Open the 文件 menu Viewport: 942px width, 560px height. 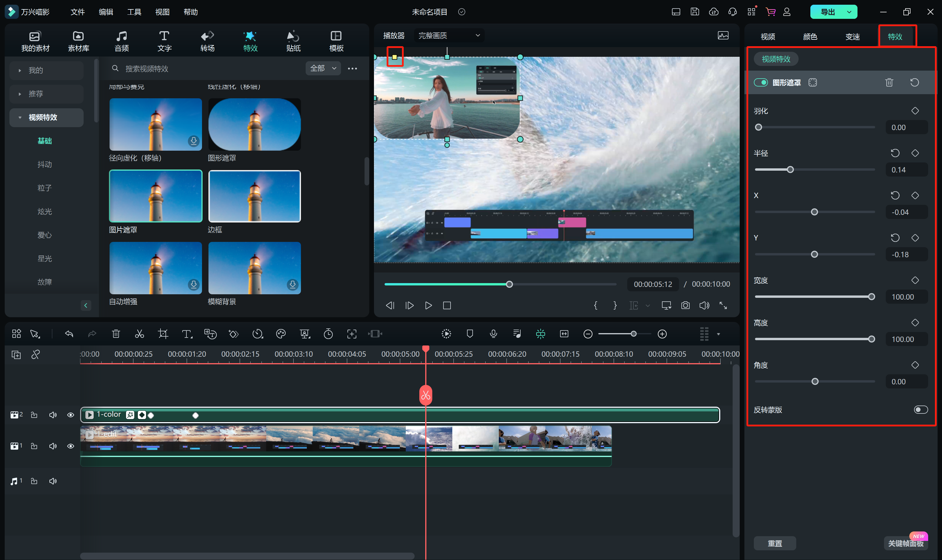77,12
